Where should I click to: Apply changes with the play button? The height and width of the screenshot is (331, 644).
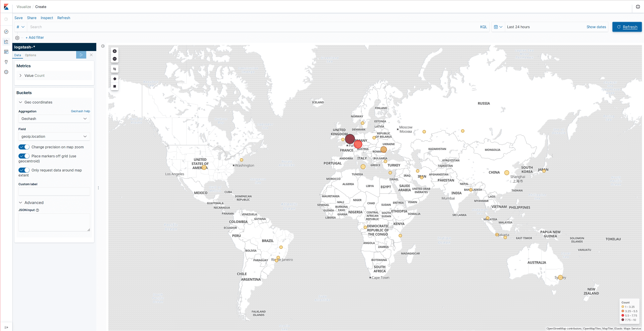click(x=81, y=55)
